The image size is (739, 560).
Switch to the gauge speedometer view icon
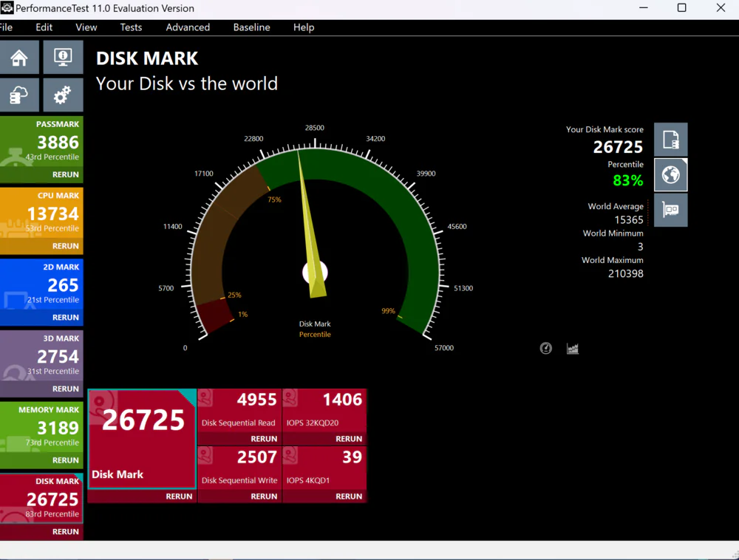(546, 348)
